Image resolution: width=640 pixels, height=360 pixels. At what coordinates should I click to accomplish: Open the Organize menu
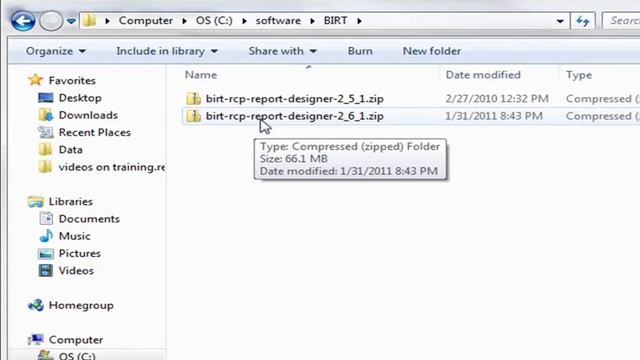pos(56,51)
